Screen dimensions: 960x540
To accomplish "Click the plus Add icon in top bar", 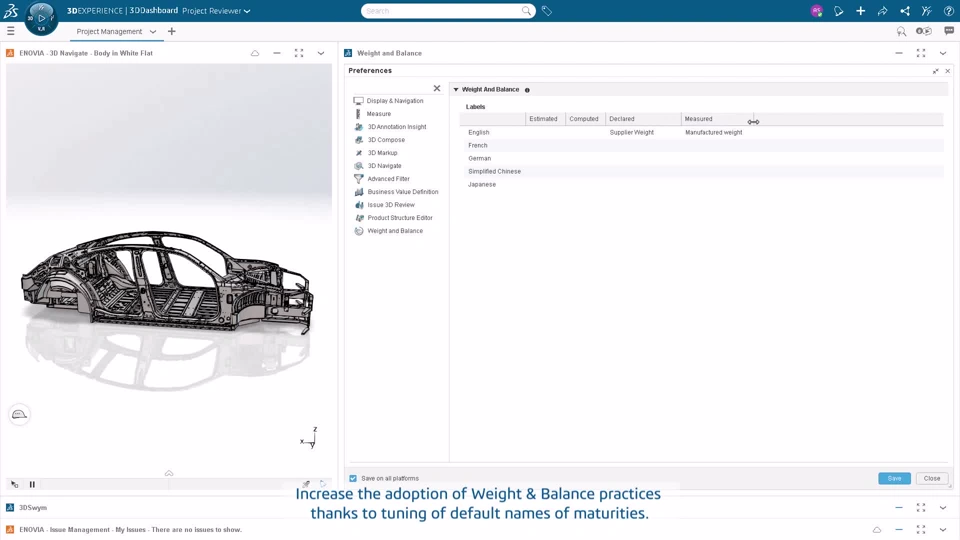I will (x=860, y=10).
